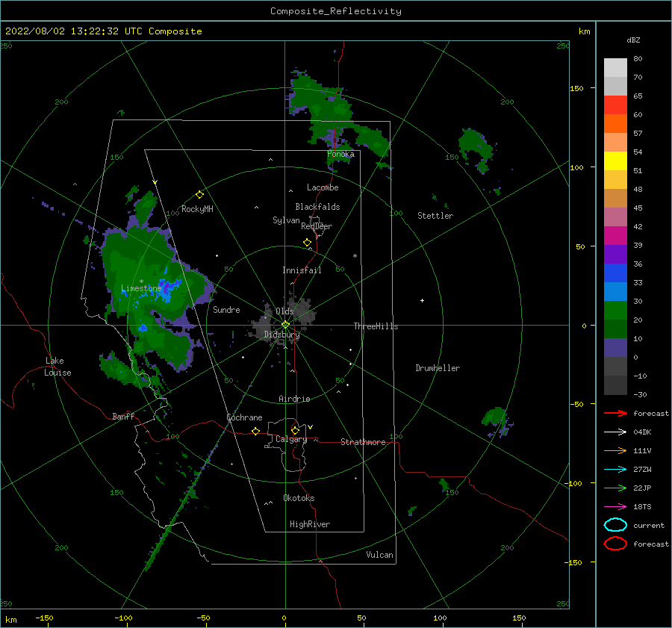Viewport: 672px width, 628px height.
Task: Click yellow diamond marker inside Calgary
Action: point(295,430)
